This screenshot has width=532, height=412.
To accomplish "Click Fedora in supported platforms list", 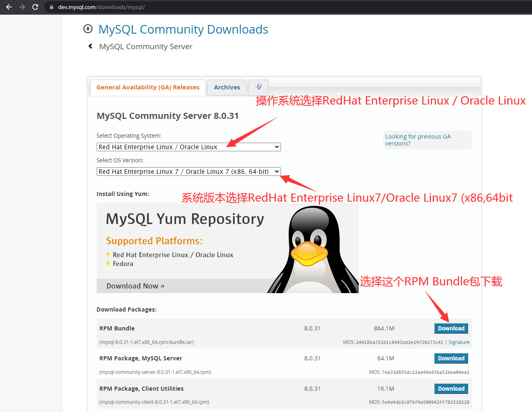I will pos(123,264).
